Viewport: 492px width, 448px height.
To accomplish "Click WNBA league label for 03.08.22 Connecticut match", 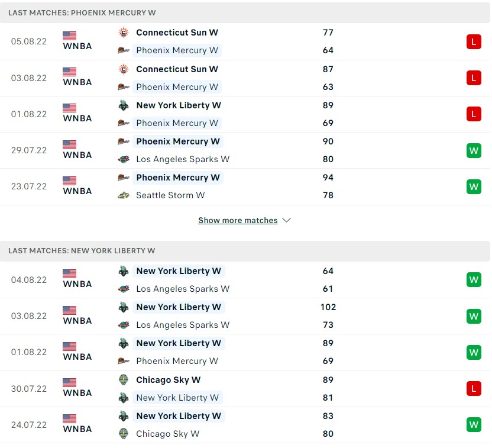I will tap(77, 82).
